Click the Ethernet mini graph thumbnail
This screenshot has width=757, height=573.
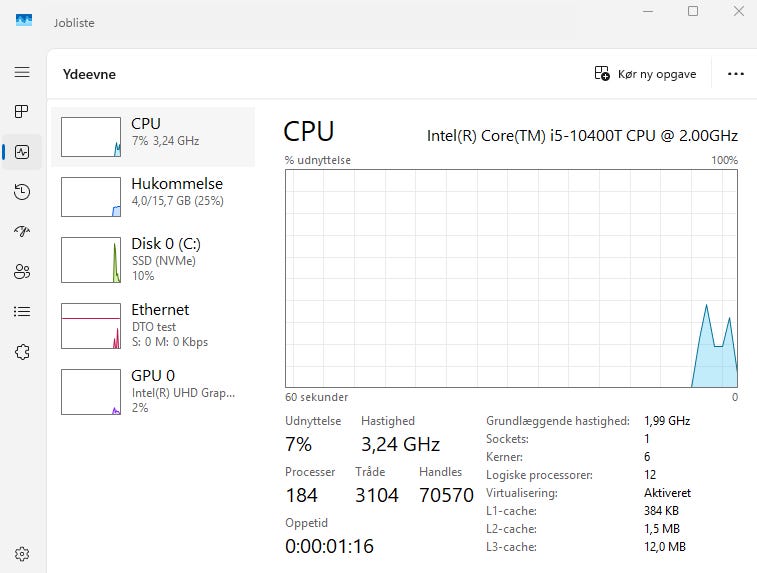point(91,326)
